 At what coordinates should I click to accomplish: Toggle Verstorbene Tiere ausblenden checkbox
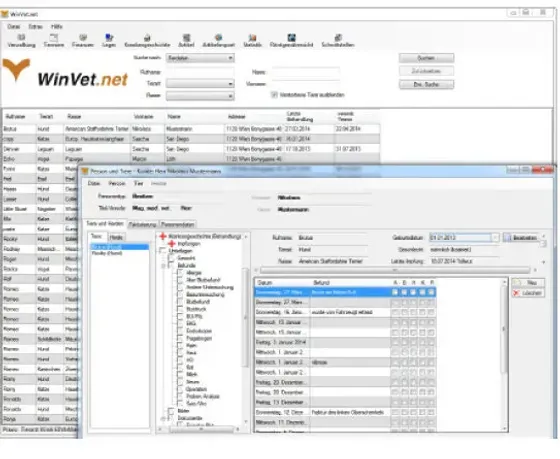274,95
